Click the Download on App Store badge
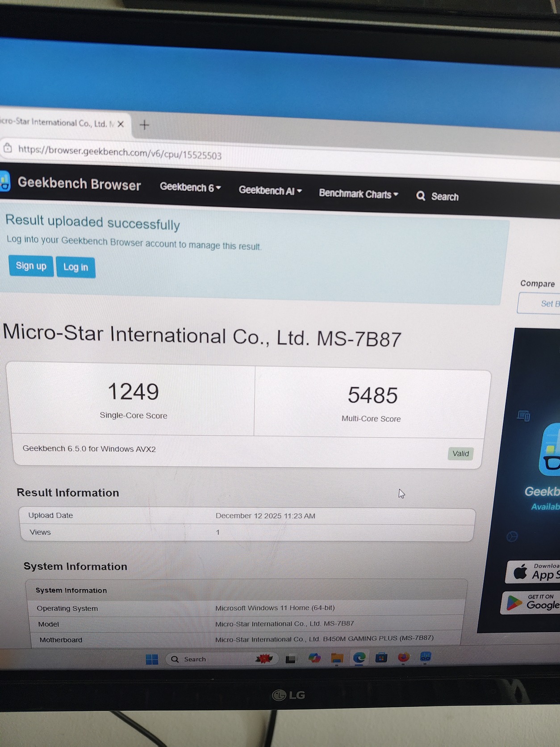560x747 pixels. pos(532,572)
